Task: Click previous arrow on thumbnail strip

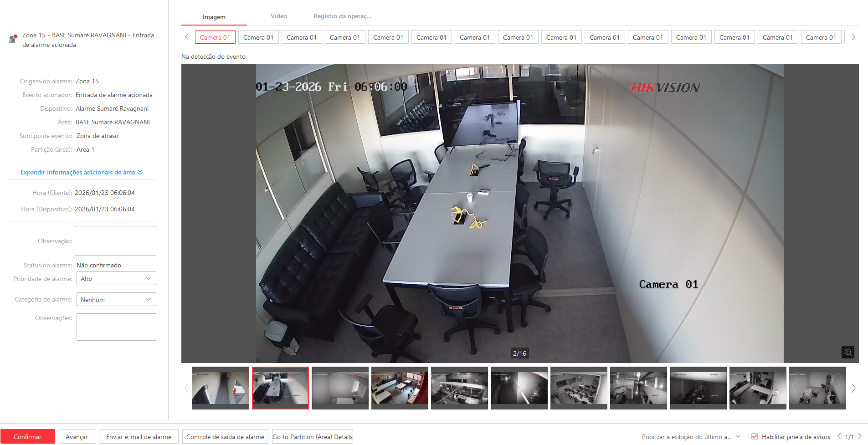Action: (186, 389)
